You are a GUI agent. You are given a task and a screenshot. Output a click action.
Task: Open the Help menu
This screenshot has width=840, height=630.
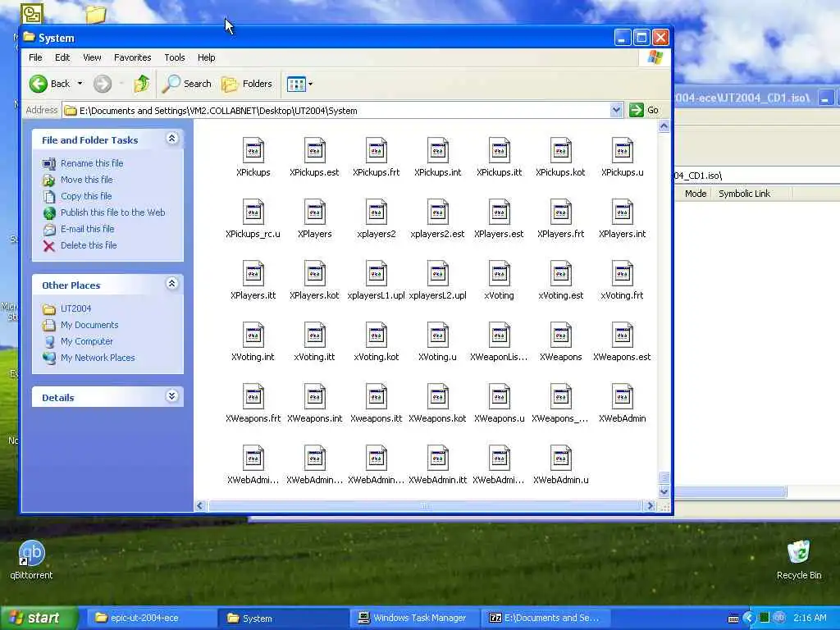(206, 57)
